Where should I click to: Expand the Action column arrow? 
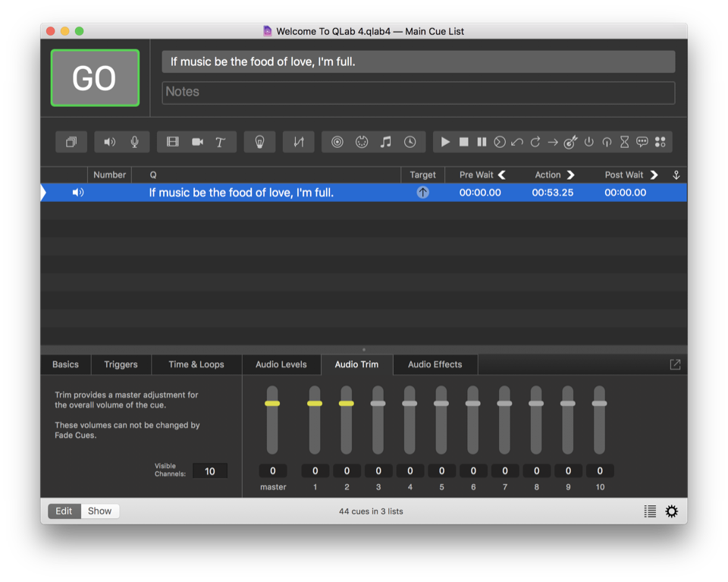coord(571,175)
